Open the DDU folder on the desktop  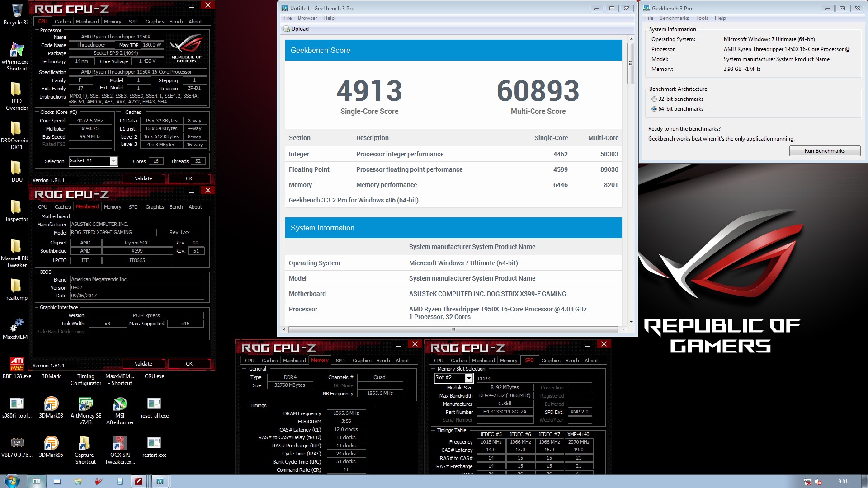click(16, 168)
